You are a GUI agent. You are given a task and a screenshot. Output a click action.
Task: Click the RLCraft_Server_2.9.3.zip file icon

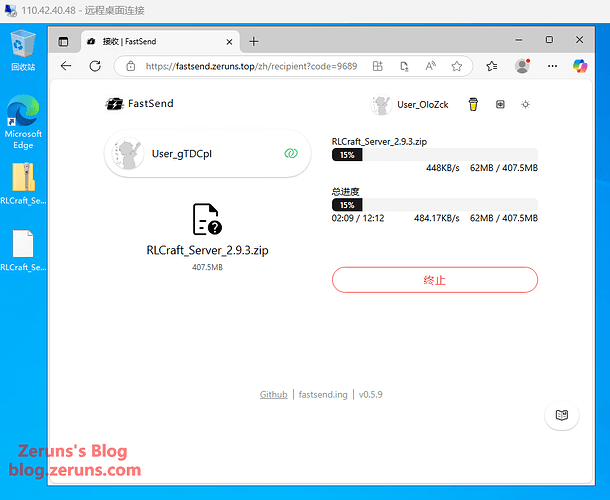coord(207,219)
